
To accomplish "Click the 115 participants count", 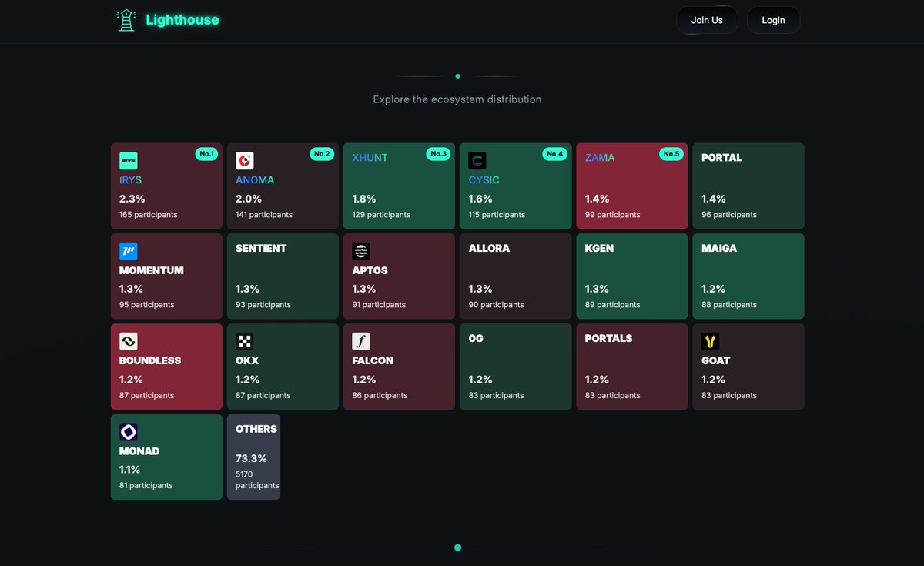I will tap(497, 215).
